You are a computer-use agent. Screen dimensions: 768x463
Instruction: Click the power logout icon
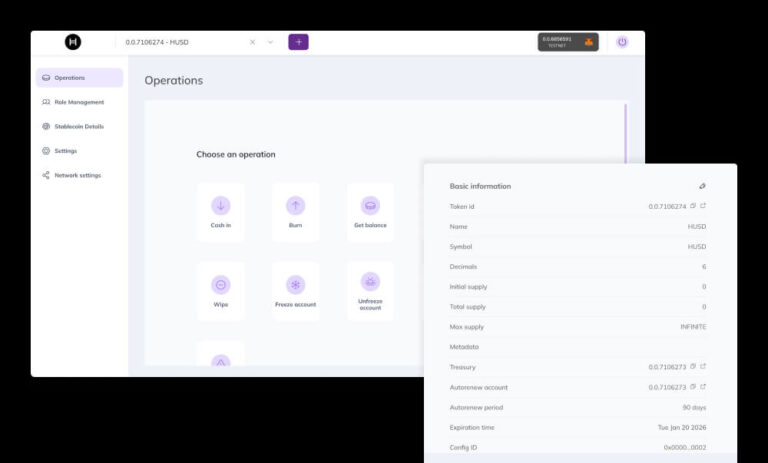[x=622, y=42]
